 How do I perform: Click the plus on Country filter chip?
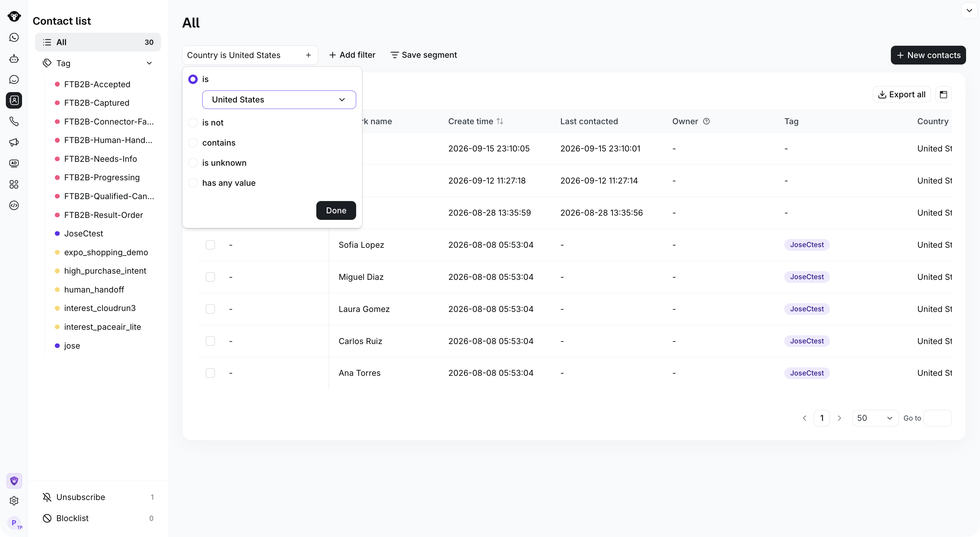tap(309, 55)
